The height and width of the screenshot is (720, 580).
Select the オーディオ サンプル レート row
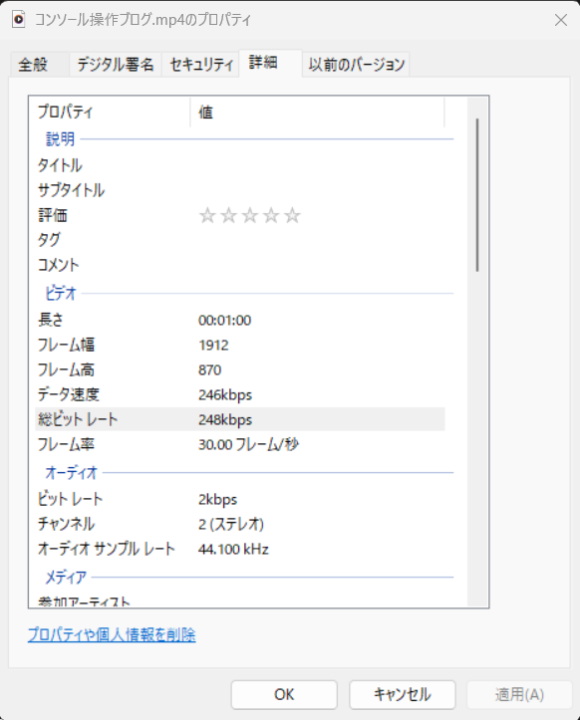tap(240, 548)
